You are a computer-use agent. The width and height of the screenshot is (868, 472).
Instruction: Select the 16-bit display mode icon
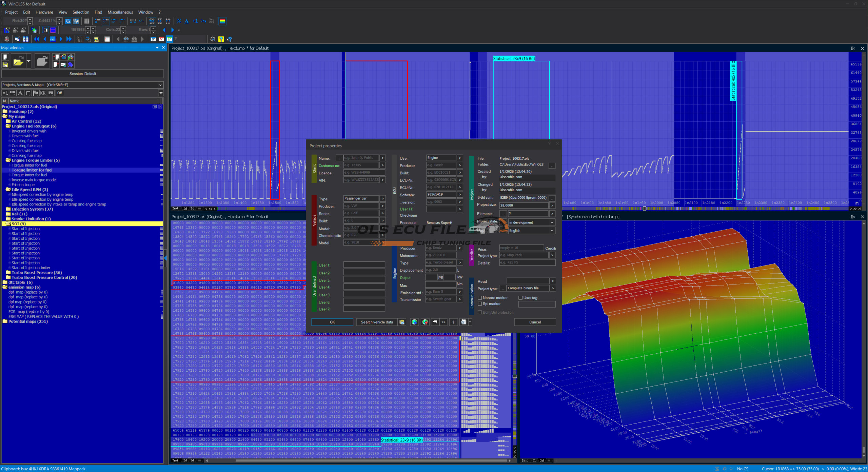106,21
